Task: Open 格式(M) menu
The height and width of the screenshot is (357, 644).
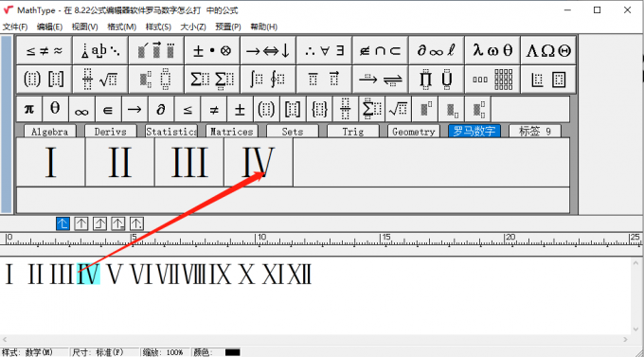Action: pyautogui.click(x=121, y=27)
